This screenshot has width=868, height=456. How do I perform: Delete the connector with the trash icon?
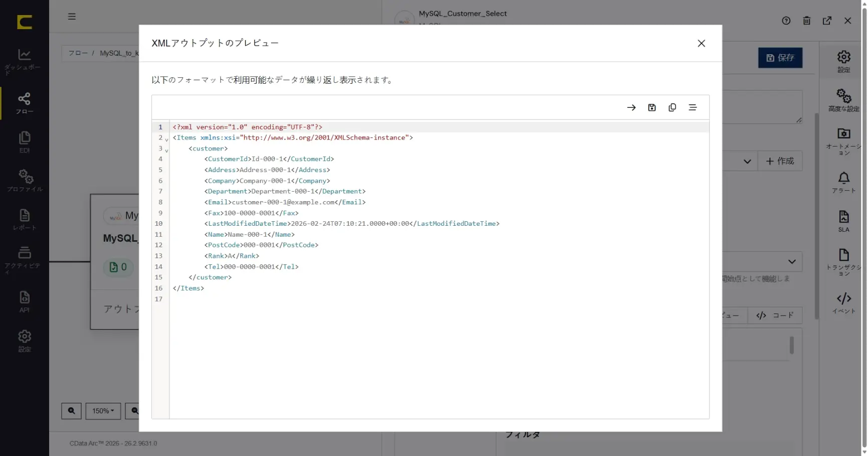pos(806,21)
